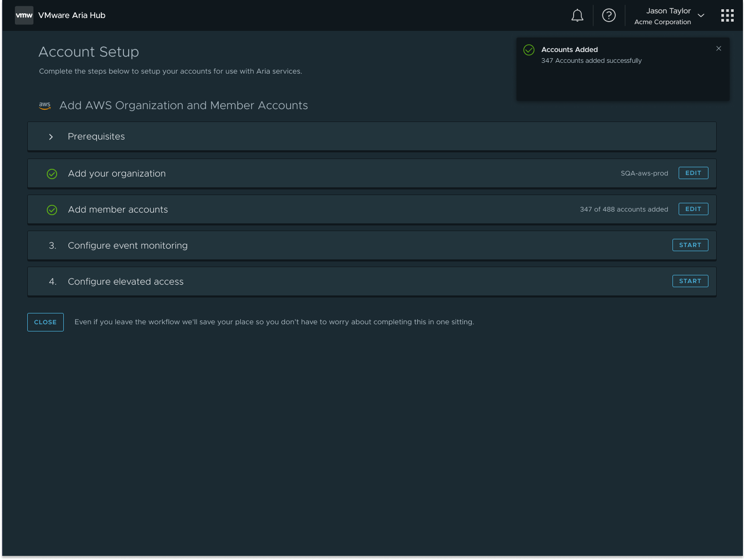Click the success icon in Accounts Added toast

(529, 50)
